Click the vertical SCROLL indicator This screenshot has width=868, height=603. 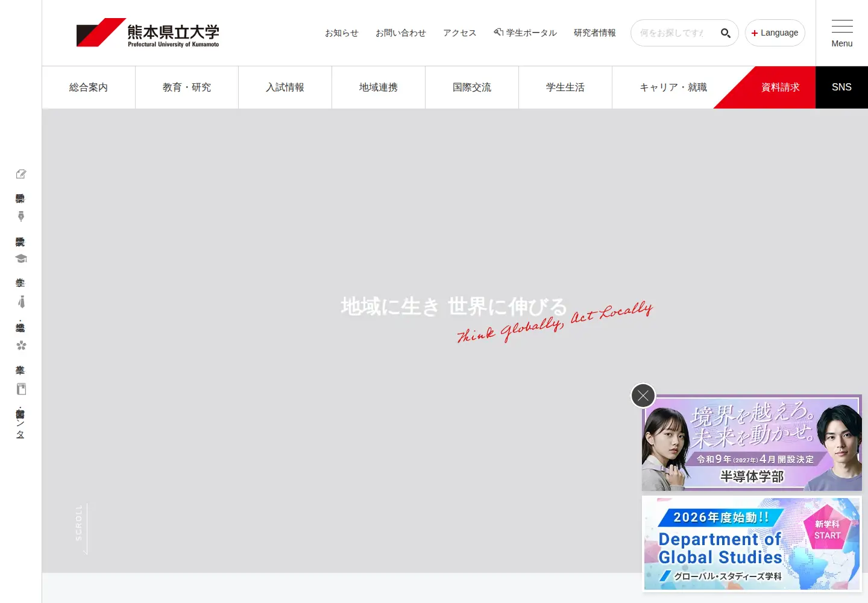(81, 528)
